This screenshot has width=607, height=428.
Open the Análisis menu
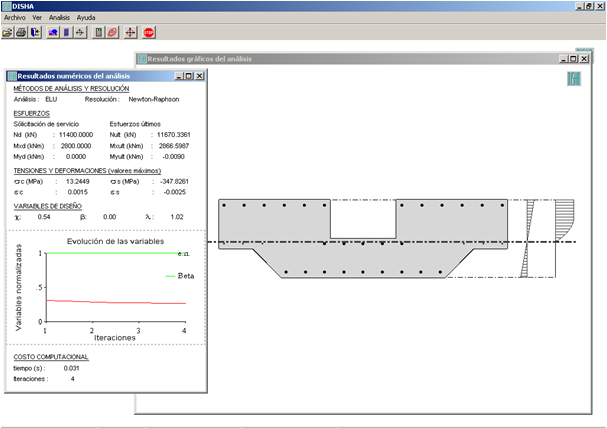[59, 17]
